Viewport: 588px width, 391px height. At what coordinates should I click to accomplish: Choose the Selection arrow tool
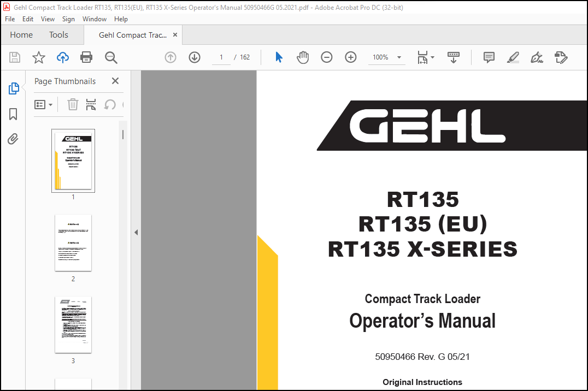[279, 57]
